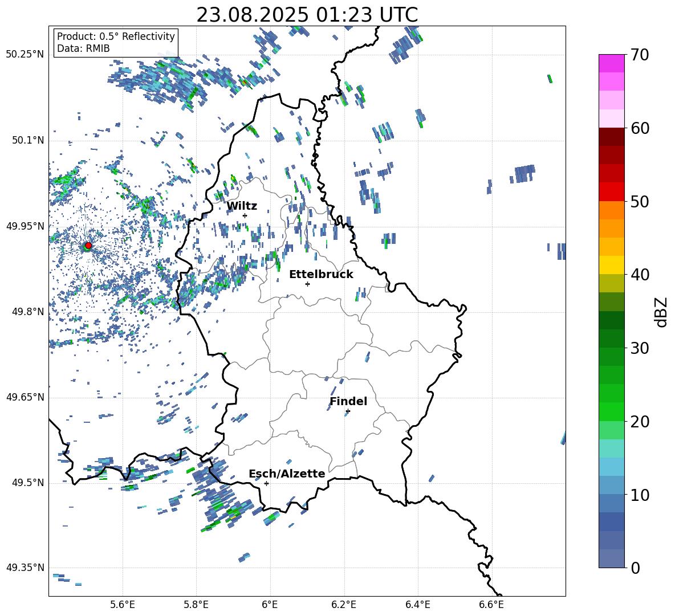Click the colorbar tick value 10
This screenshot has height=616, width=675.
(x=640, y=495)
